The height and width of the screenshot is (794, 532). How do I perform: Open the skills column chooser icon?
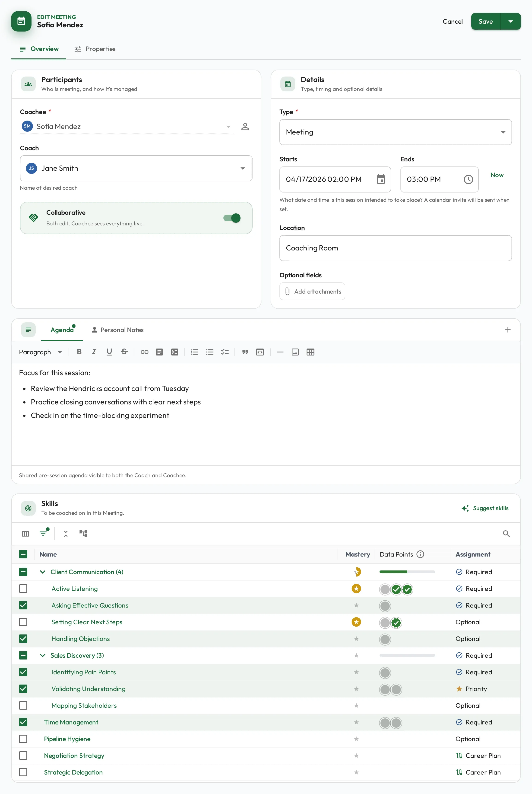coord(25,534)
